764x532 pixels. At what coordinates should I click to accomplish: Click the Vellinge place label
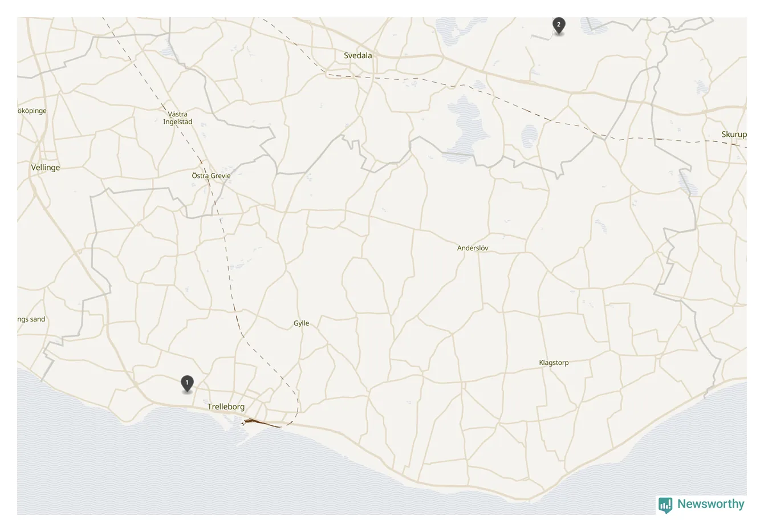click(45, 168)
